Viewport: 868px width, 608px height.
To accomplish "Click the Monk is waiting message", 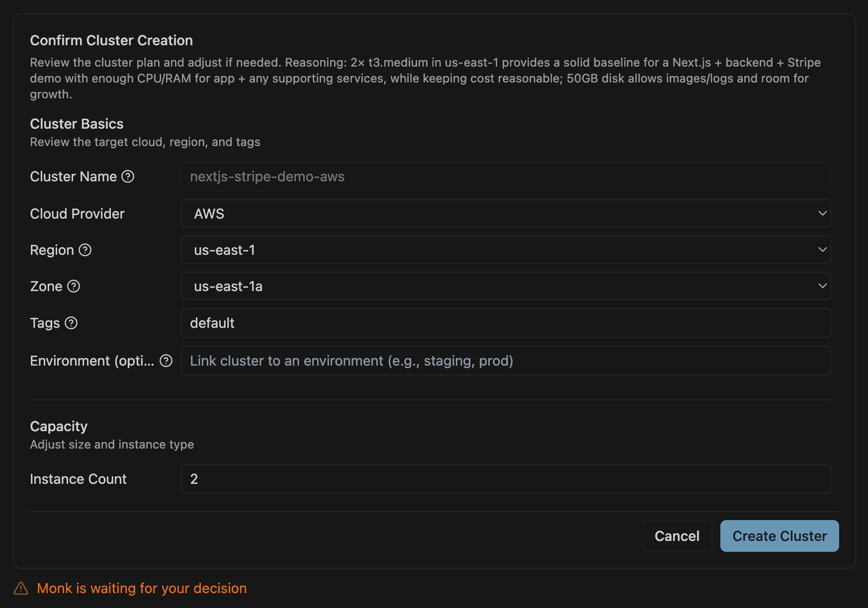I will 142,588.
